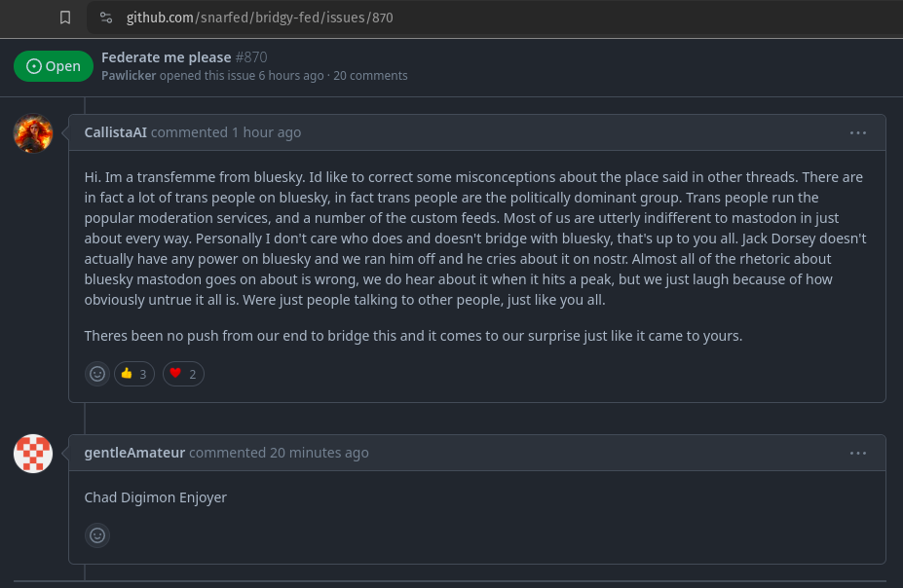
Task: Toggle thumbs-up reaction on CallistaAI's comment
Action: tap(134, 374)
